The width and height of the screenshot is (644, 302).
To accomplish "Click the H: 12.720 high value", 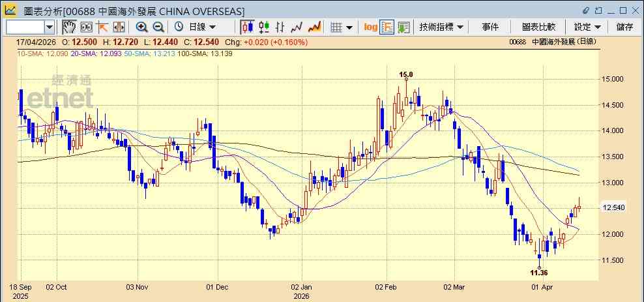I will pos(120,42).
